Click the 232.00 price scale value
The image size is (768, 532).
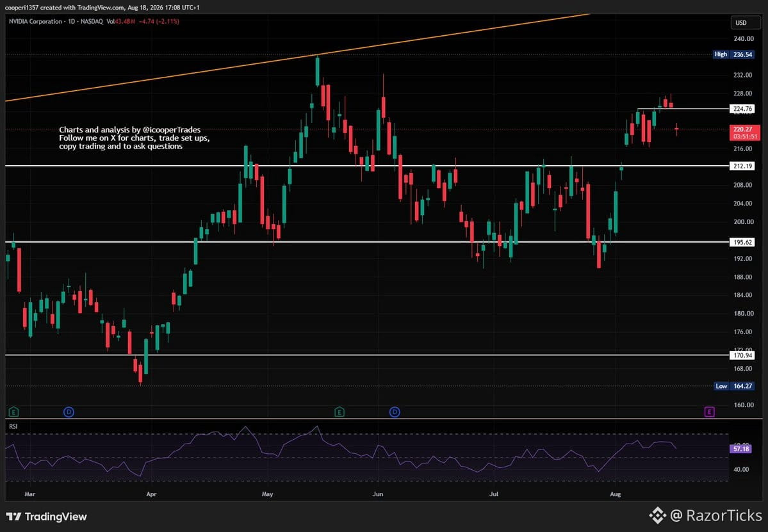tap(744, 75)
